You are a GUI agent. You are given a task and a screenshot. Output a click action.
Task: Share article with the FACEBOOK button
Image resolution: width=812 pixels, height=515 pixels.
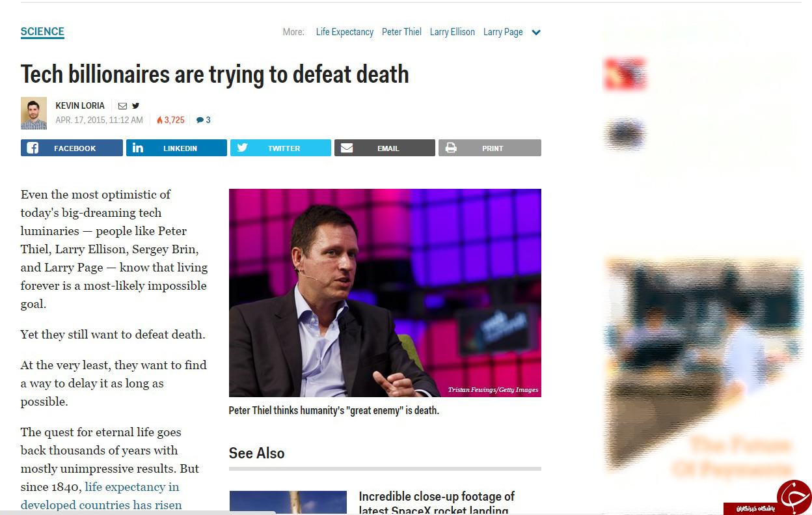(72, 148)
